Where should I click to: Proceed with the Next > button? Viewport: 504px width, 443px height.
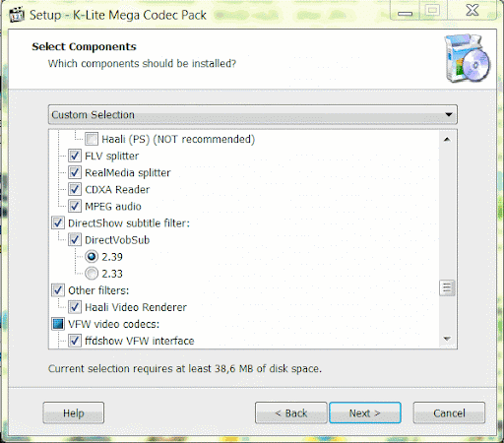pos(365,412)
